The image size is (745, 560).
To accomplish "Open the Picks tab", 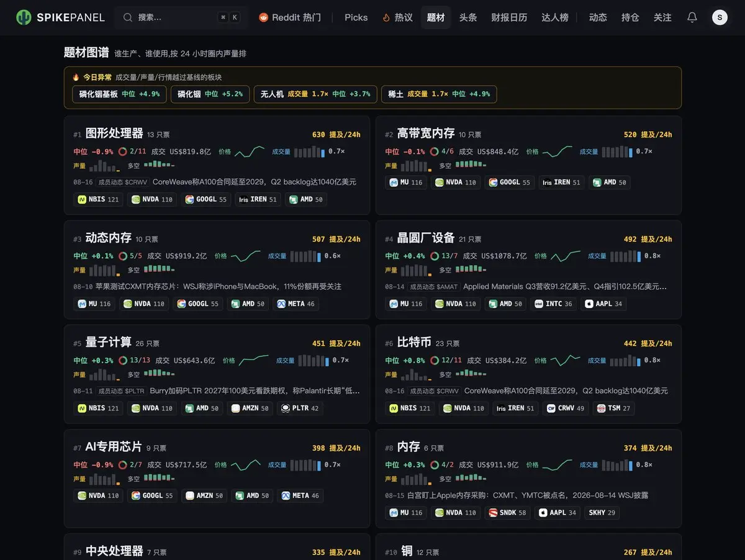I will click(356, 17).
